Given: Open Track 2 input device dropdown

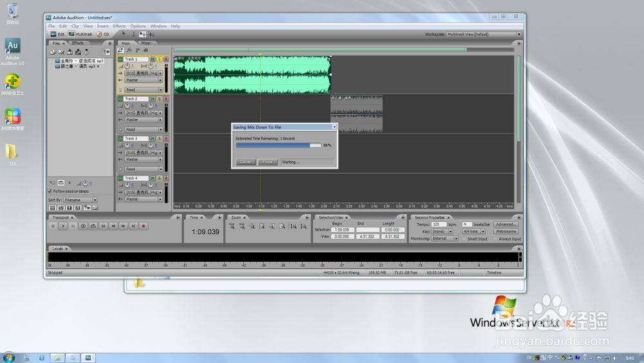Looking at the screenshot, I should (x=144, y=113).
